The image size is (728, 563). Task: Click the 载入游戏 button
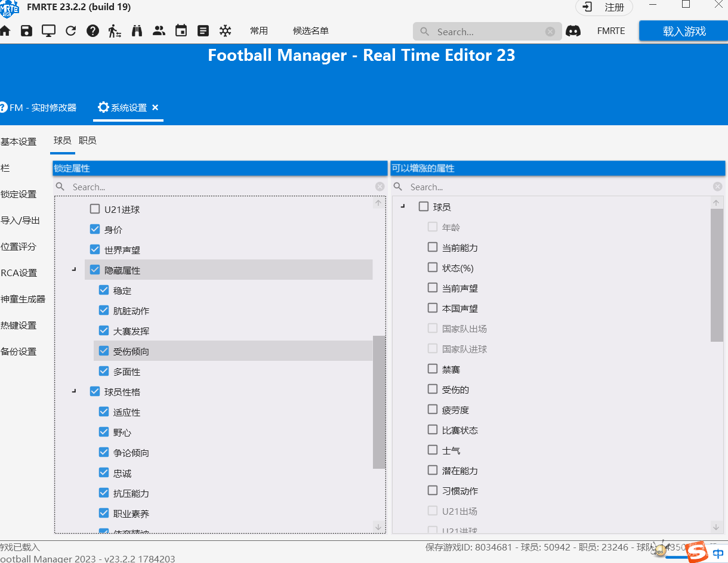tap(684, 31)
